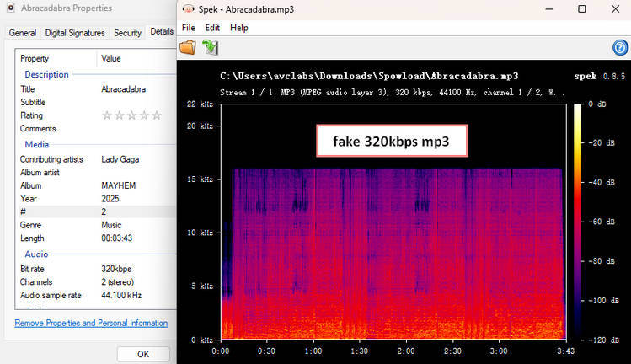The width and height of the screenshot is (631, 364).
Task: Open the File menu in Spek
Action: [x=189, y=28]
